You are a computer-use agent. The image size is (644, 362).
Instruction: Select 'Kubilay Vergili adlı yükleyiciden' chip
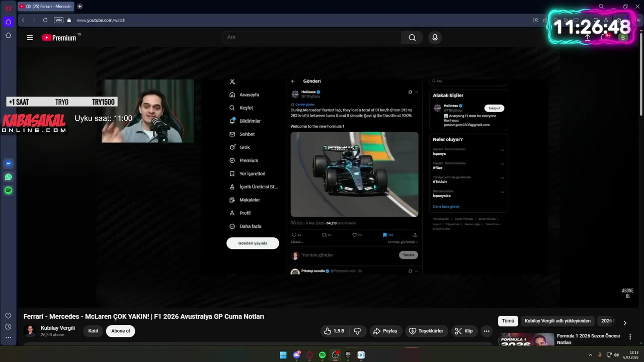point(557,321)
